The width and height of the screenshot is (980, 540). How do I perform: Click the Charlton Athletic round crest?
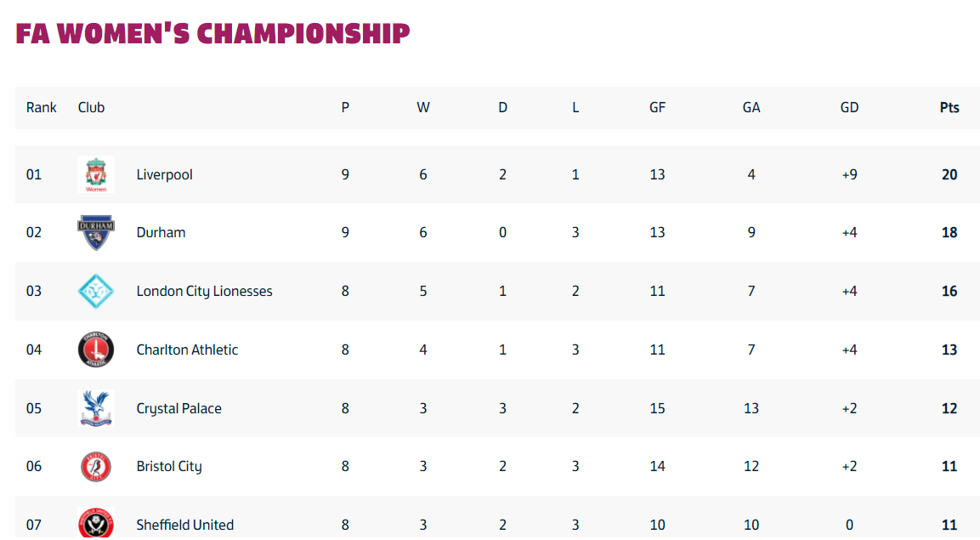point(96,350)
